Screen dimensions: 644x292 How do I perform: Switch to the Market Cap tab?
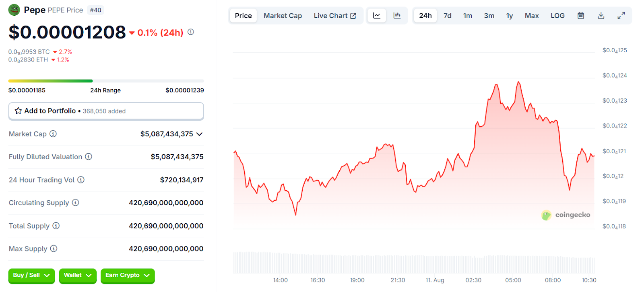(283, 16)
